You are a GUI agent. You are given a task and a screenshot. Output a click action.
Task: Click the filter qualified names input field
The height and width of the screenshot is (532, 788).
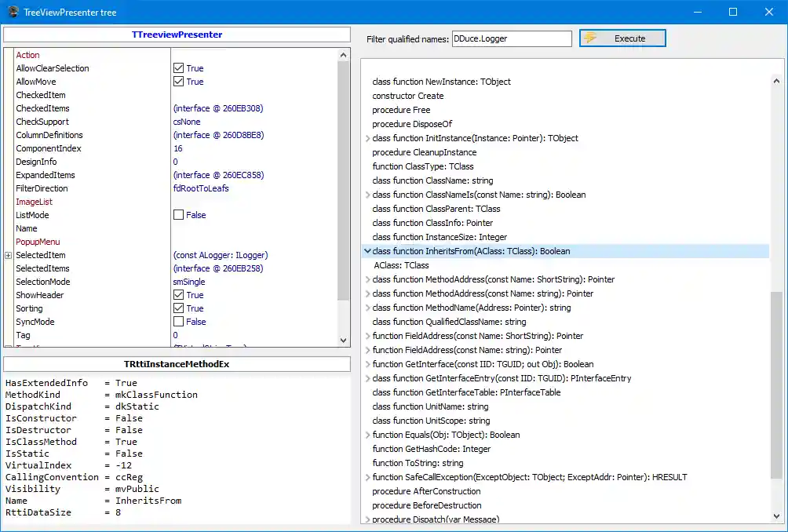pos(512,38)
